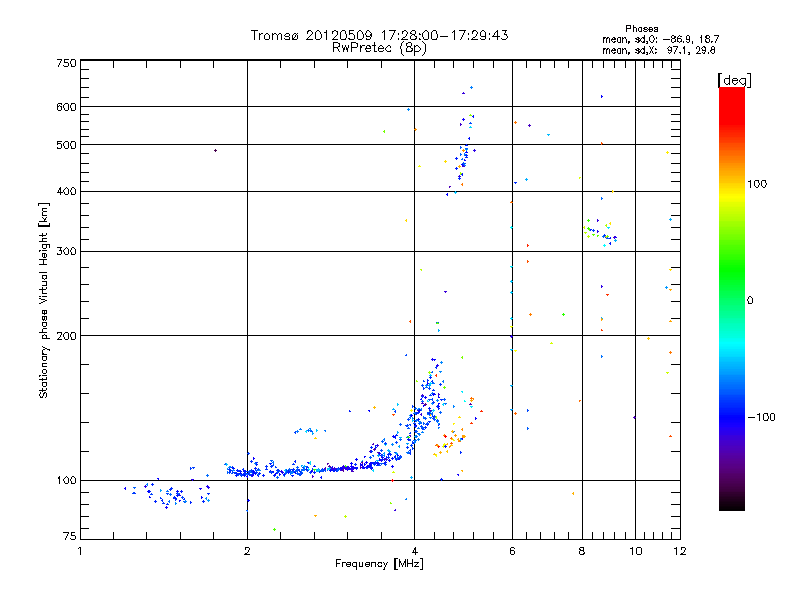
Task: Click the 'Stationary phase Virtual Height [km]' label
Action: pyautogui.click(x=44, y=300)
